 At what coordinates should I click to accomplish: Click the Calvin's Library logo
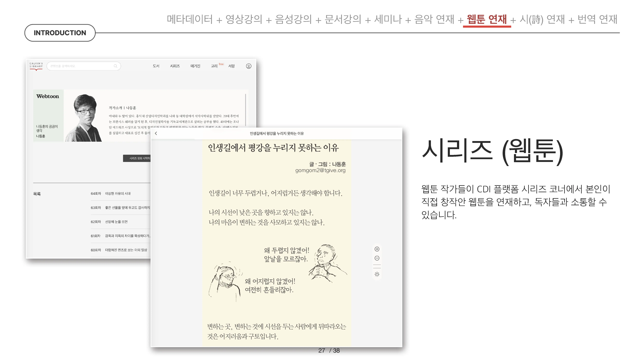[x=36, y=66]
